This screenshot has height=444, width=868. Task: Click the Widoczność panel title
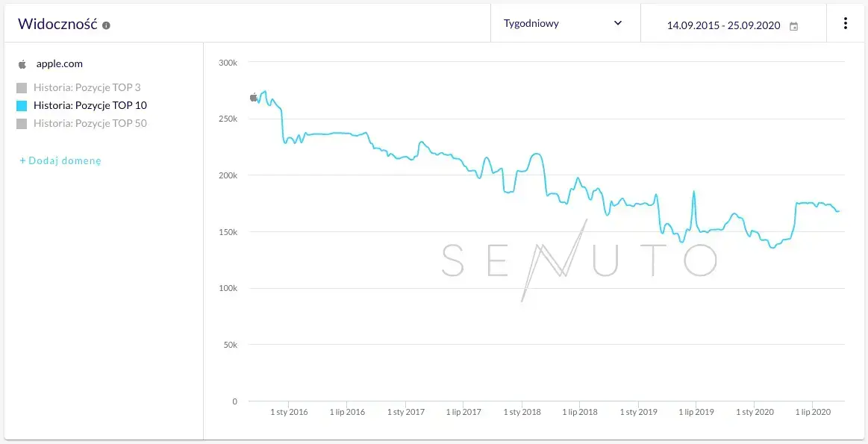[57, 24]
